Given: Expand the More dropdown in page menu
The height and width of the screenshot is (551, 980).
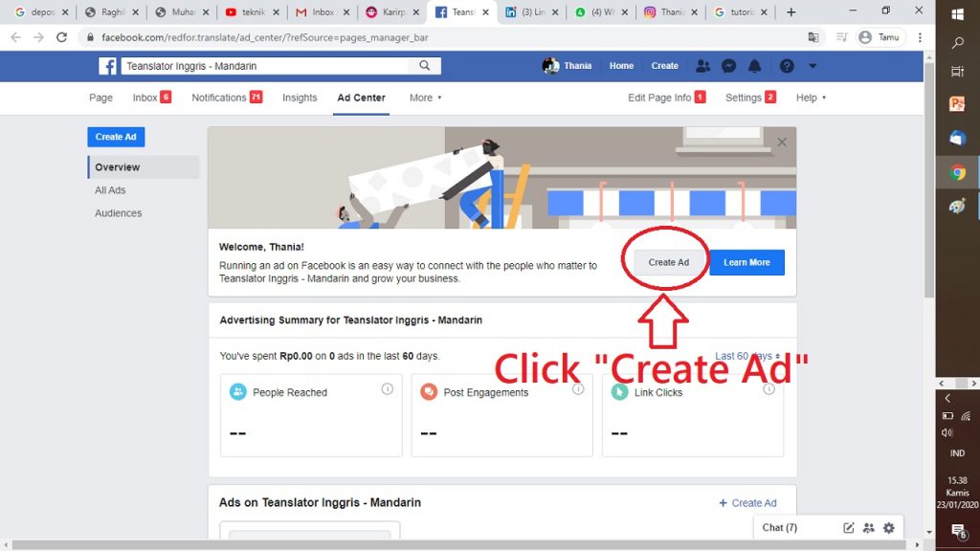Looking at the screenshot, I should click(426, 98).
